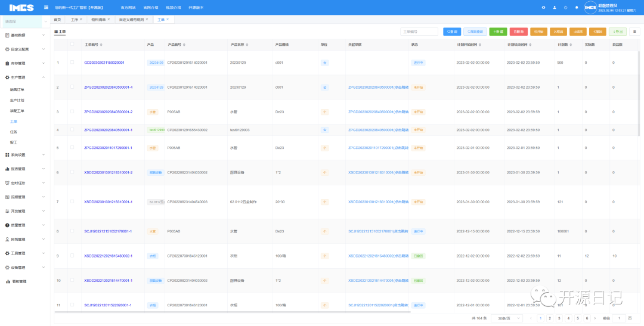Check the select-all header checkbox
This screenshot has height=326, width=644.
(x=72, y=44)
